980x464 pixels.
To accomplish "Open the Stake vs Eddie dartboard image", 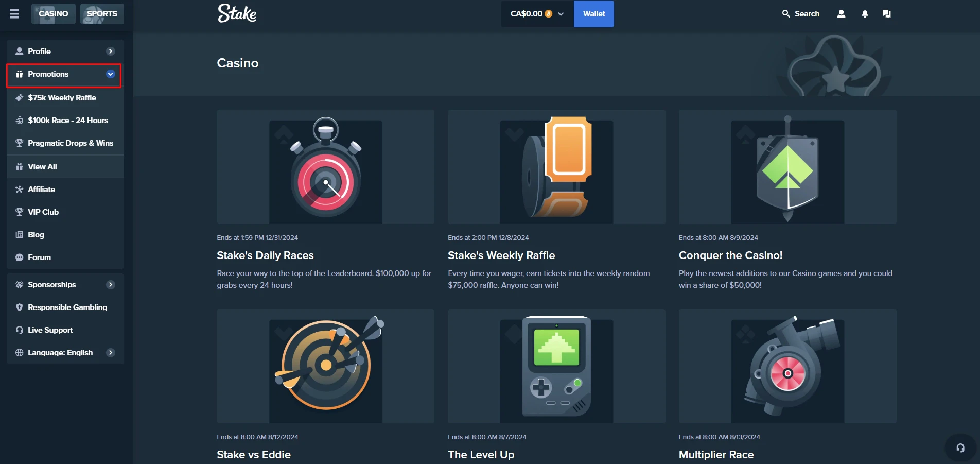I will tap(326, 366).
